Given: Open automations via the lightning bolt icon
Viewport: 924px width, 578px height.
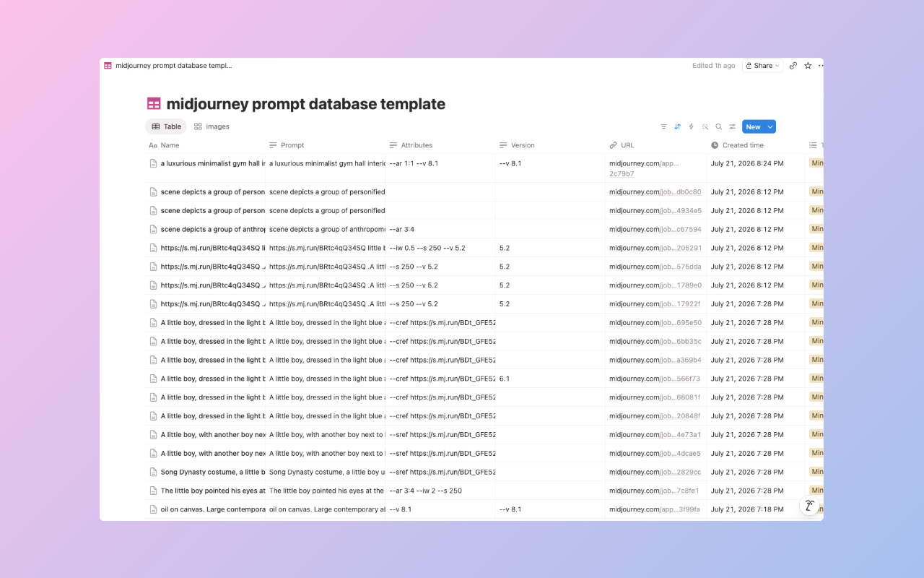Looking at the screenshot, I should [691, 126].
